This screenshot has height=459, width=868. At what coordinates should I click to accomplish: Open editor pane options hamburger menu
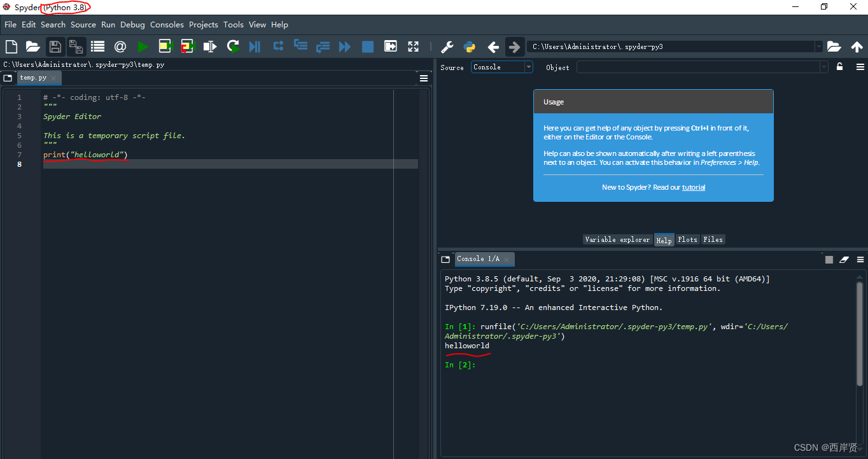coord(424,78)
